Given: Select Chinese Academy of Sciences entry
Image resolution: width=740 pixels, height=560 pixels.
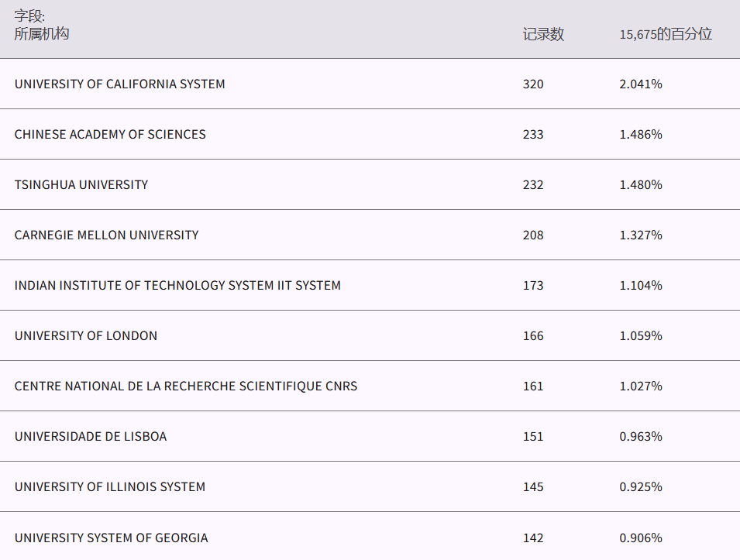Looking at the screenshot, I should click(110, 134).
